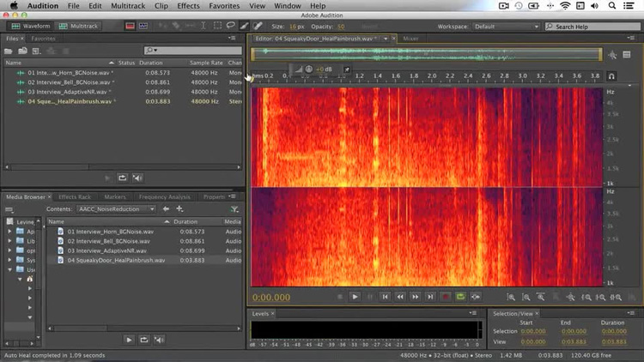
Task: Open the Editor file tab dropdown arrow
Action: point(386,39)
